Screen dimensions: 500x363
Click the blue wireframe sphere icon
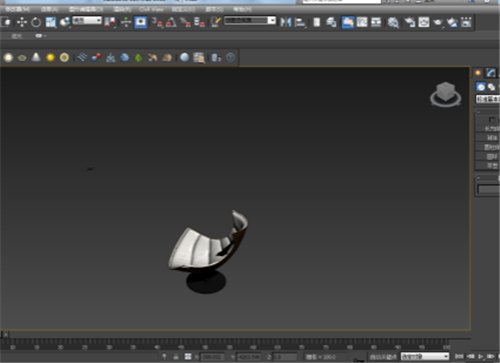(x=125, y=58)
